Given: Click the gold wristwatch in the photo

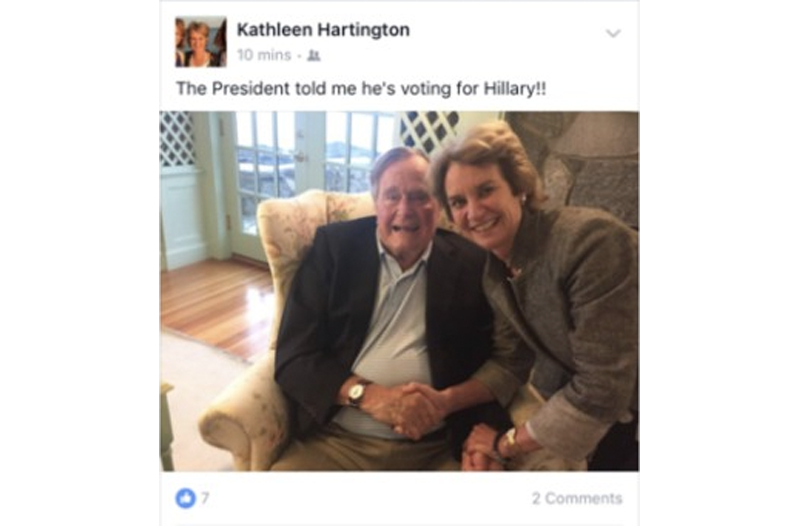Looking at the screenshot, I should point(358,392).
